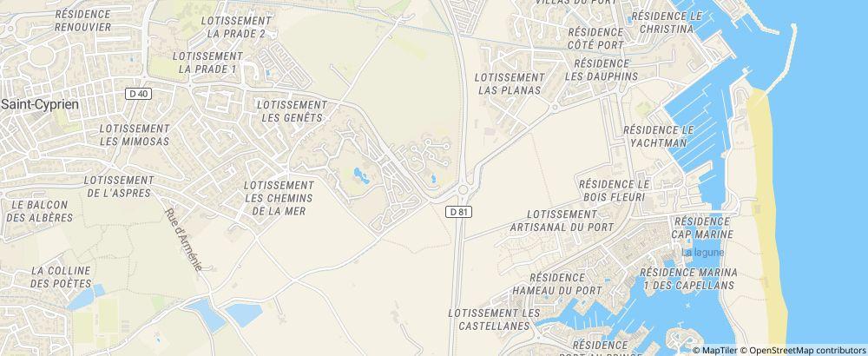
Task: Click the Rue d'Armènte street label
Action: (x=184, y=239)
